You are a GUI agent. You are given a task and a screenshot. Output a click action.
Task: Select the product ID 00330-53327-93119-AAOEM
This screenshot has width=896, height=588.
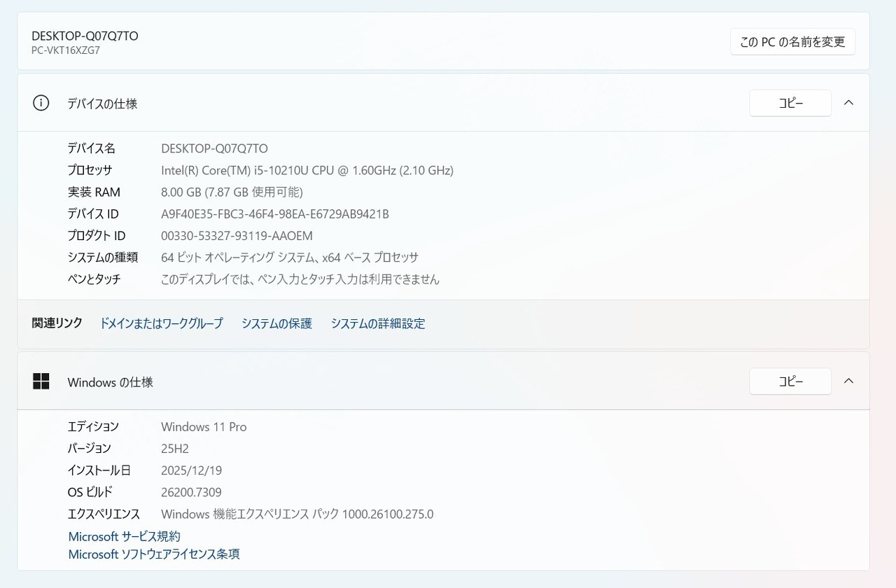237,236
